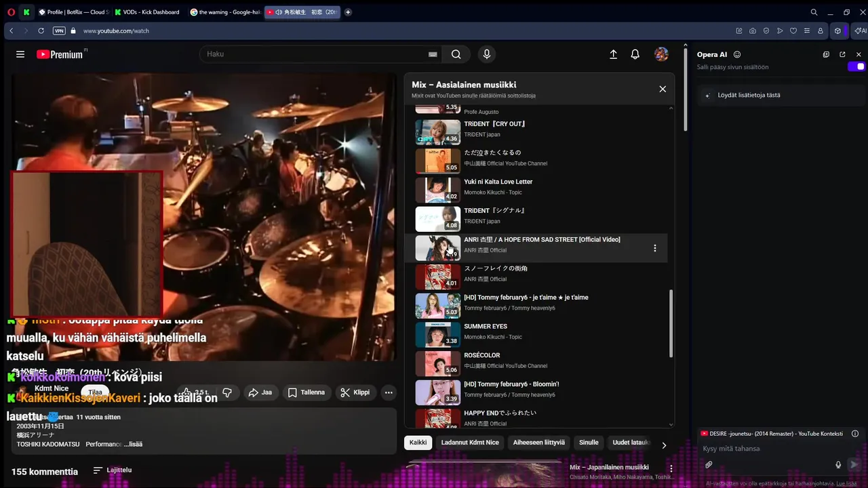The width and height of the screenshot is (868, 488).
Task: Start a new Opera AI chat icon
Action: [826, 54]
